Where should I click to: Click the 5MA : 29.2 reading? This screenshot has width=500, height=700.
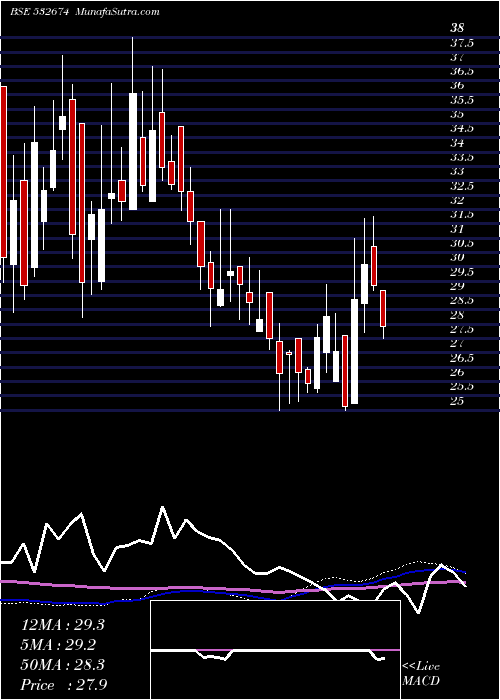(59, 645)
